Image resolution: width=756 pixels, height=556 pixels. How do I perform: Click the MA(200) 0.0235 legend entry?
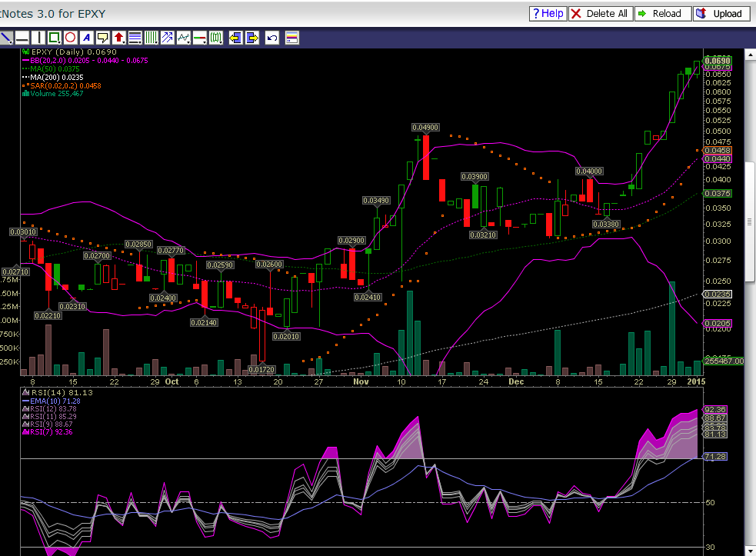pyautogui.click(x=54, y=77)
